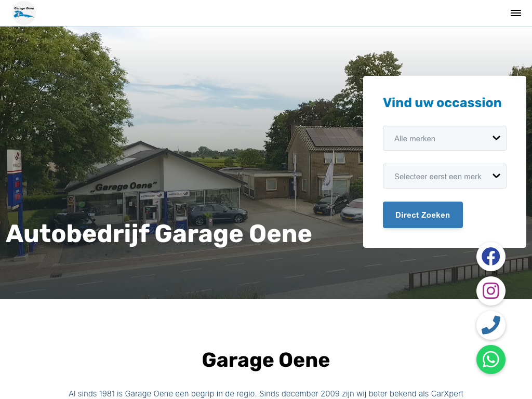This screenshot has width=532, height=399.
Task: Open the Facebook page via floating icon
Action: [490, 257]
